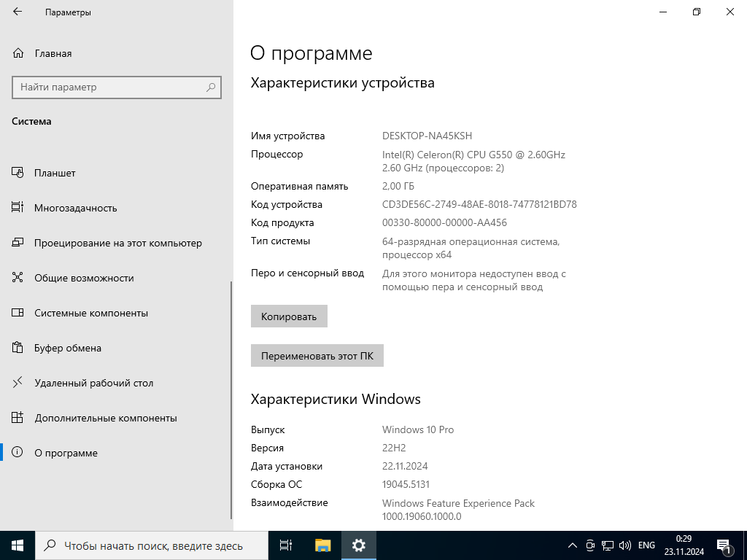Screen dimensions: 747x560
Task: Click the Характеристики устройства heading
Action: point(343,83)
